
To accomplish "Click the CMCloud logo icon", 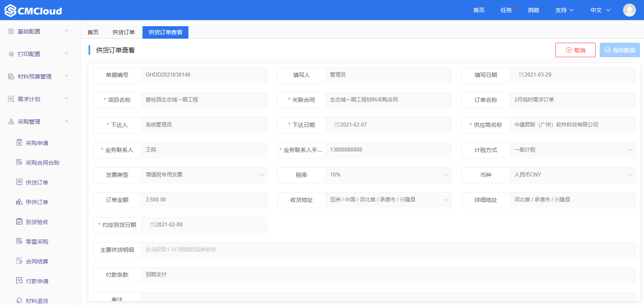I will click(10, 10).
